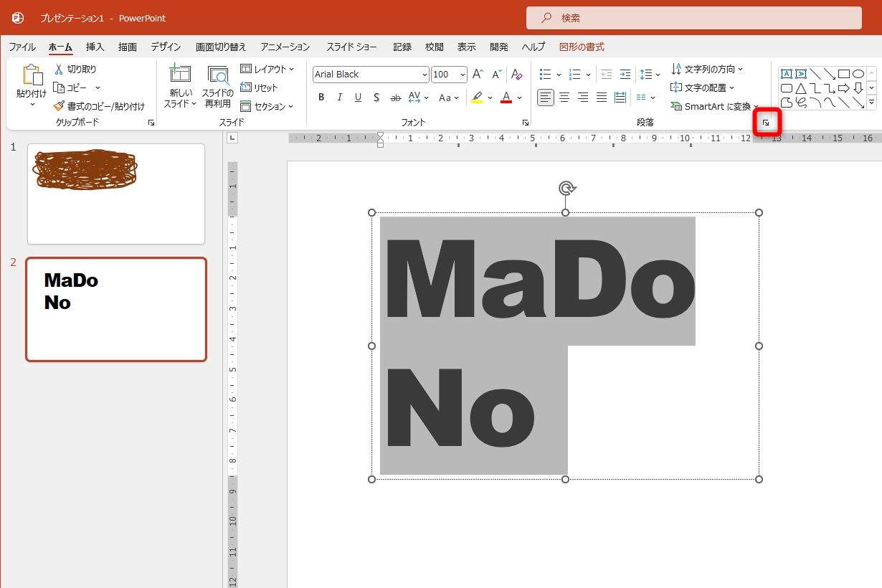Align text left
This screenshot has width=882, height=588.
coord(546,98)
